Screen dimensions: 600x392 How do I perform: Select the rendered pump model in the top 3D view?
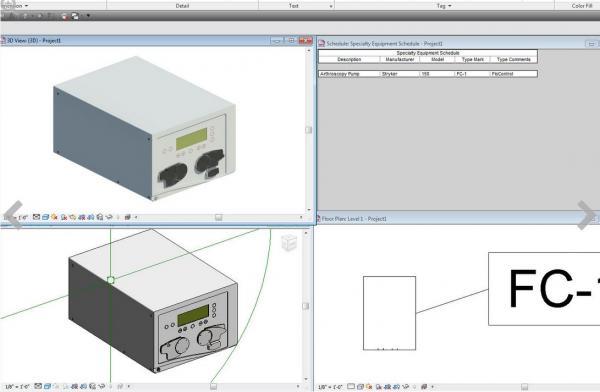(x=145, y=129)
